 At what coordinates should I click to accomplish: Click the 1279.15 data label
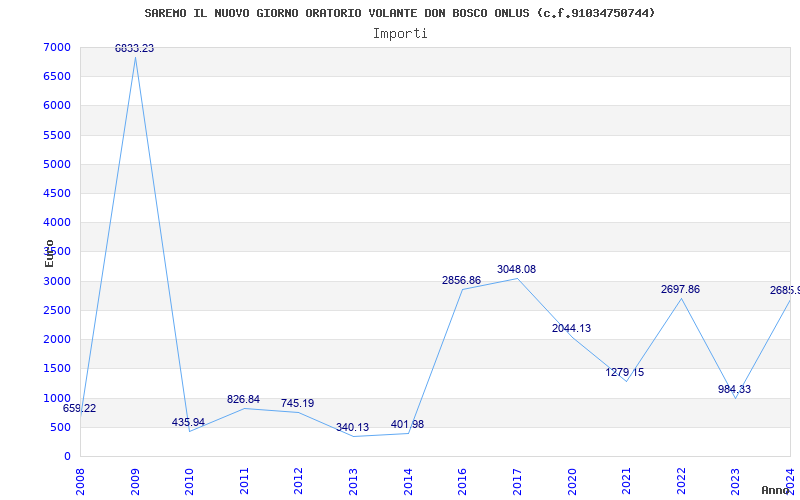pos(624,372)
